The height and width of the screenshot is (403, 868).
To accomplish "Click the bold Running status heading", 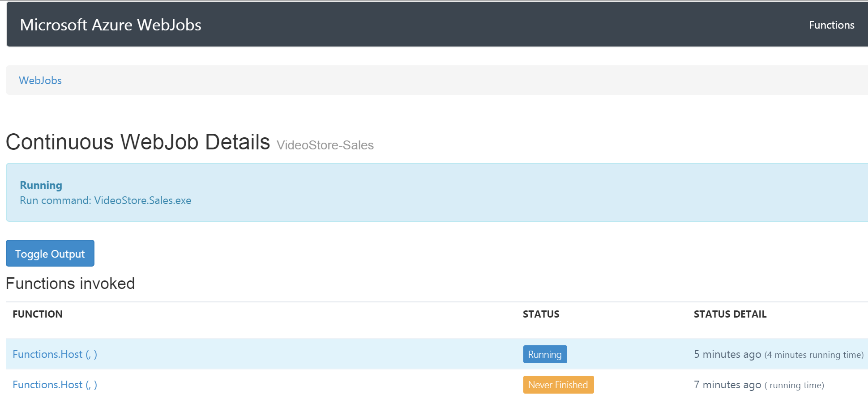I will pyautogui.click(x=41, y=185).
